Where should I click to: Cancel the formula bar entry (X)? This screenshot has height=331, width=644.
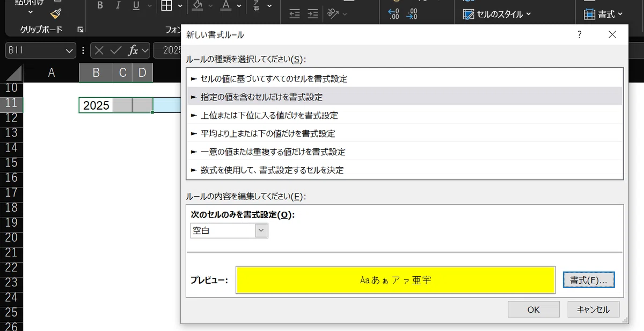pyautogui.click(x=99, y=51)
